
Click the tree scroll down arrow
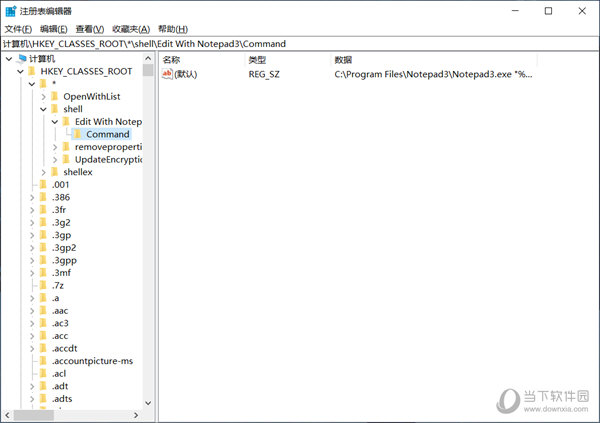[148, 403]
